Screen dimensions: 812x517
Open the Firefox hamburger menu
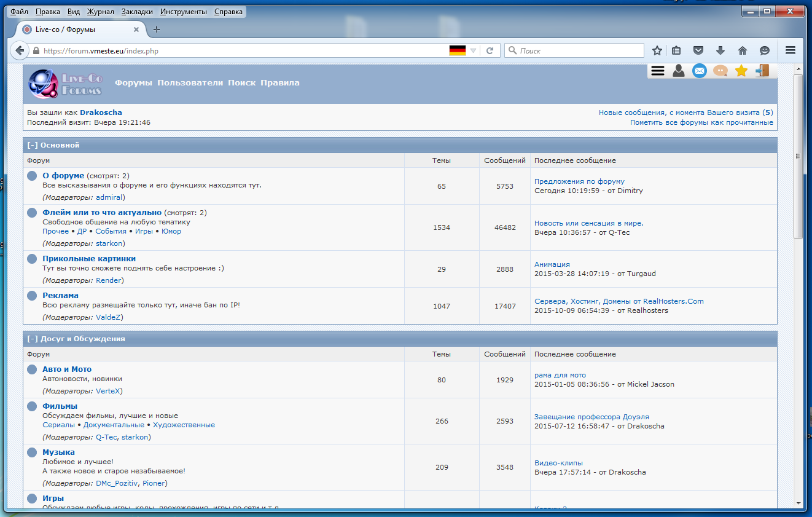(791, 51)
